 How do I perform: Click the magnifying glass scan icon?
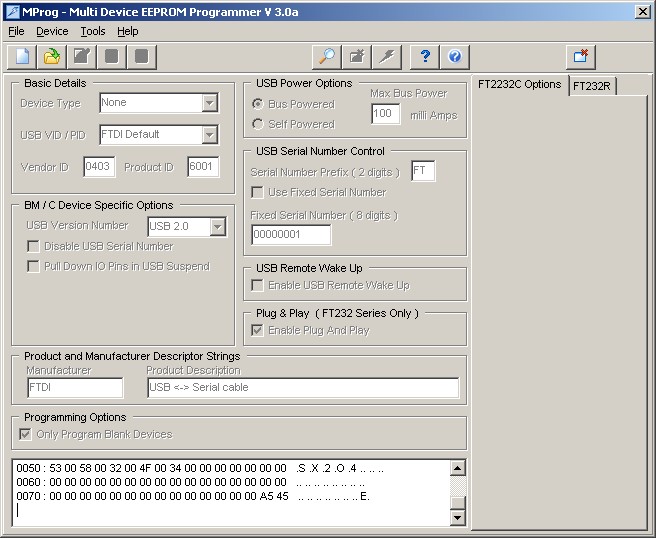click(x=326, y=56)
